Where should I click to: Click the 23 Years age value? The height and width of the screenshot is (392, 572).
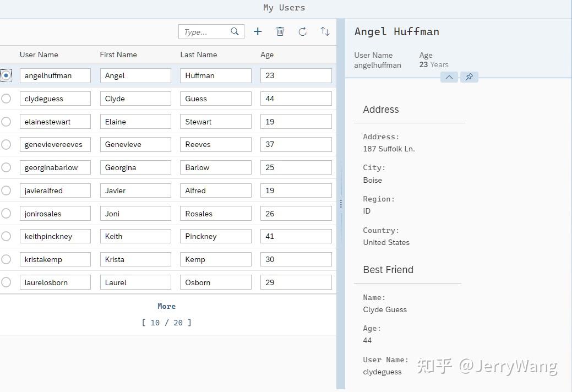pyautogui.click(x=434, y=64)
